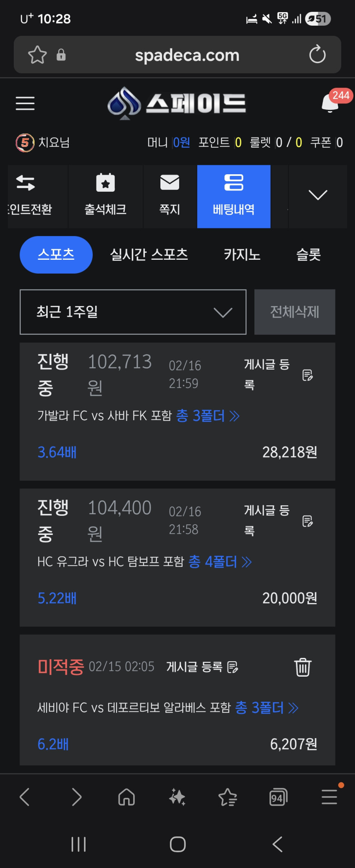Viewport: 355px width, 868px height.
Task: Bookmark the page using the address bar star
Action: click(37, 55)
